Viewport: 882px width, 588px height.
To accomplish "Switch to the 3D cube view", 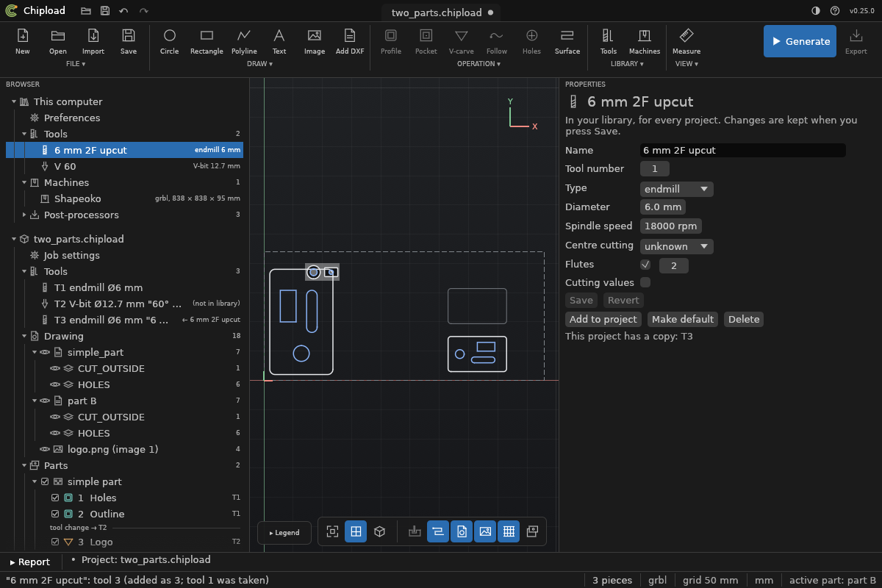I will click(379, 531).
